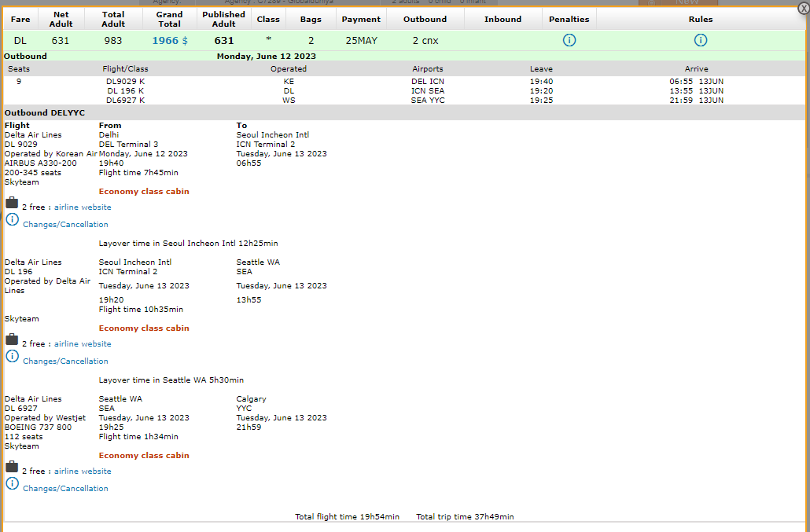Click the Penalties column header
The image size is (810, 532).
[x=569, y=19]
